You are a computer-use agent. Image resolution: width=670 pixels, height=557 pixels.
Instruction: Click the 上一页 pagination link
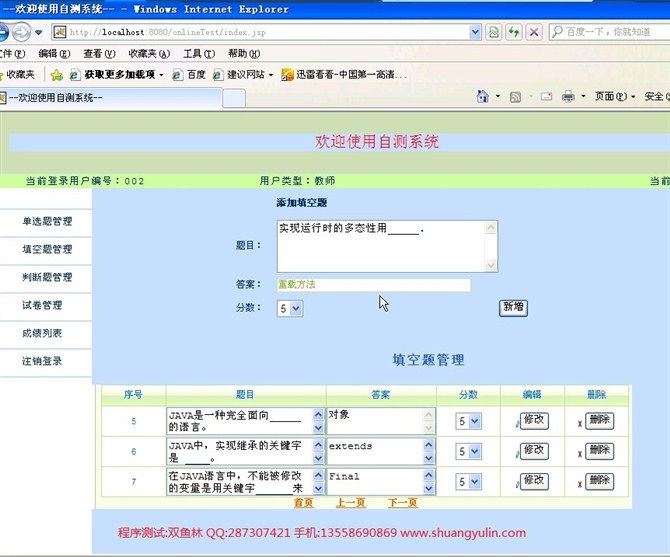(x=351, y=503)
